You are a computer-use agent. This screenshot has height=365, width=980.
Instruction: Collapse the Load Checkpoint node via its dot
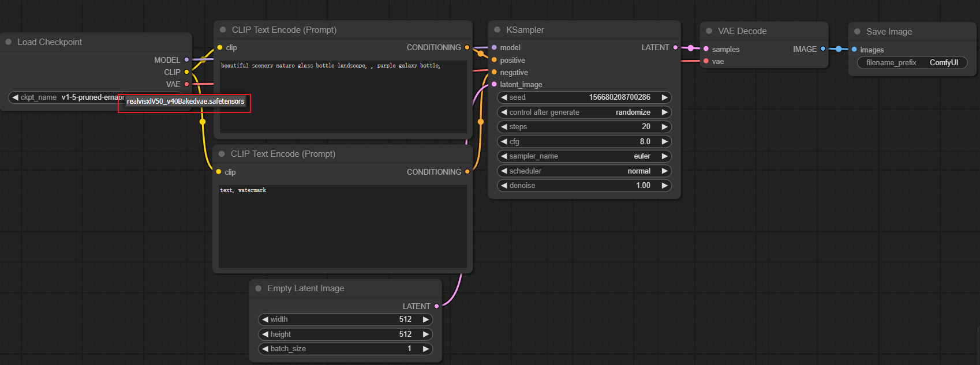9,42
